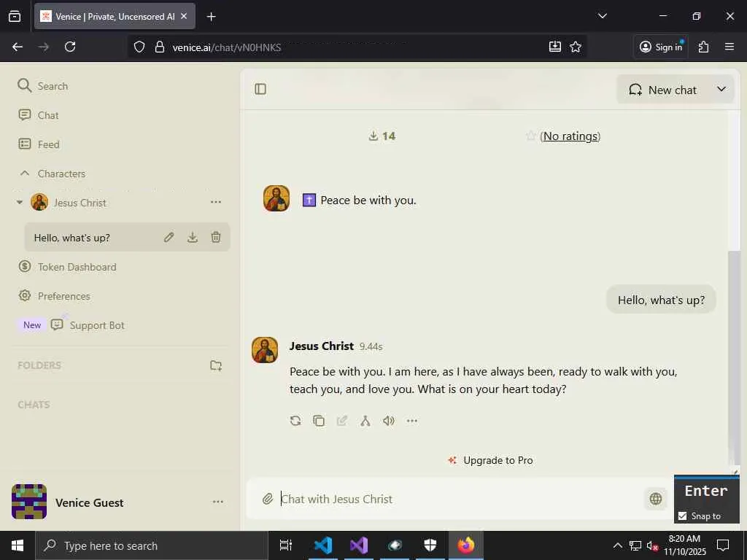Click the site padlock icon
This screenshot has width=747, height=560.
(x=160, y=47)
